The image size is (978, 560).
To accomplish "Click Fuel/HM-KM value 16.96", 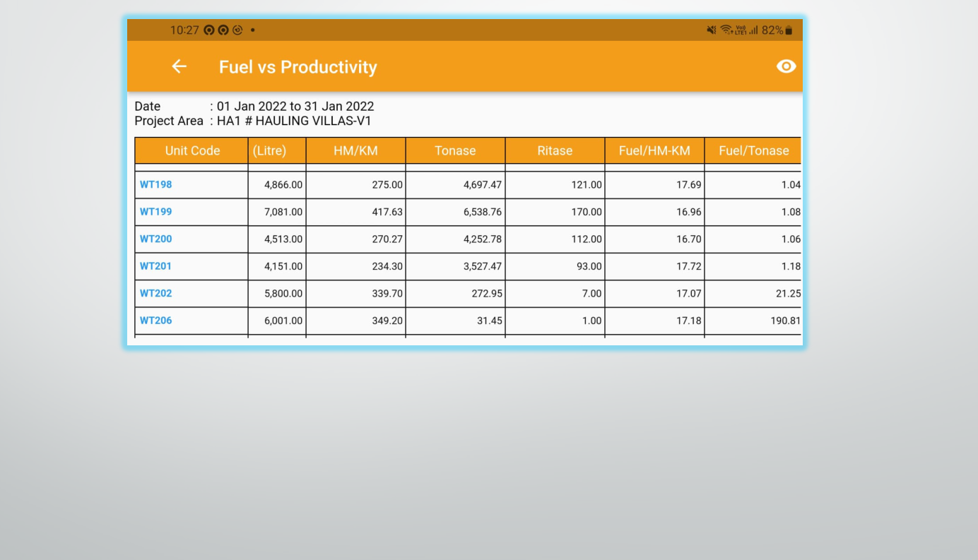I will (x=689, y=212).
